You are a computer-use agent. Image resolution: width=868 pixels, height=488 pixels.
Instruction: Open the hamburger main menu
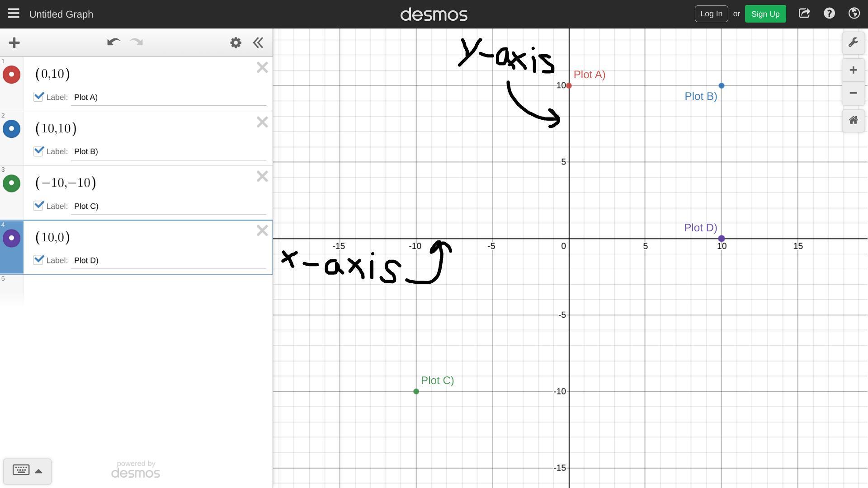[14, 14]
